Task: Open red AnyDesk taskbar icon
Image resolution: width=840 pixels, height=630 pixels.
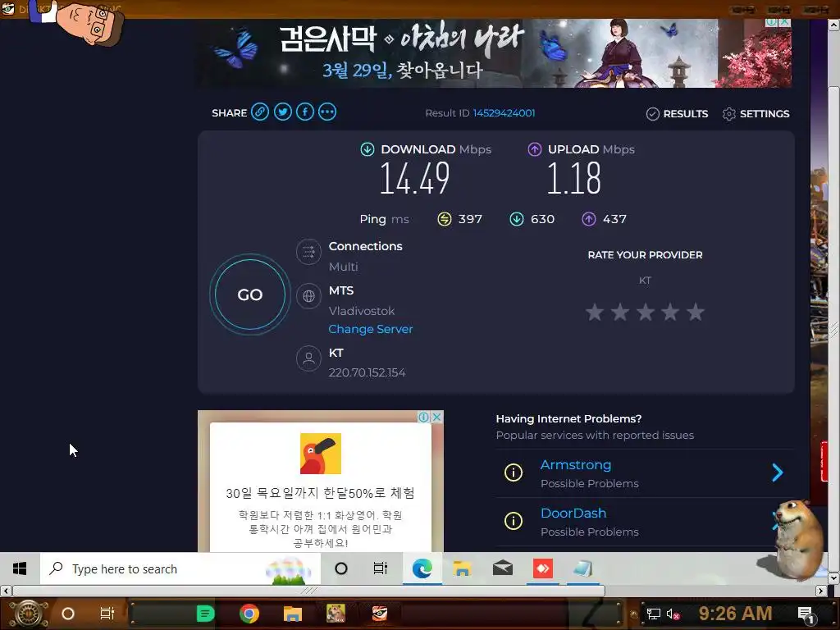Action: (543, 568)
